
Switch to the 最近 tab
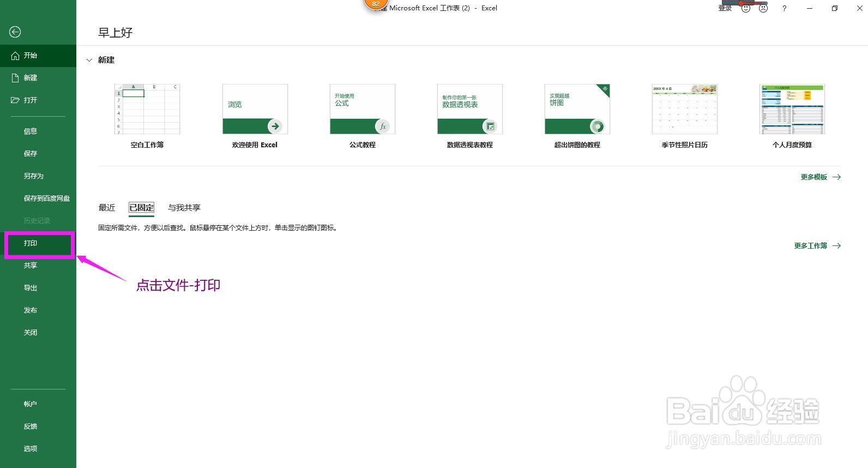(x=107, y=208)
